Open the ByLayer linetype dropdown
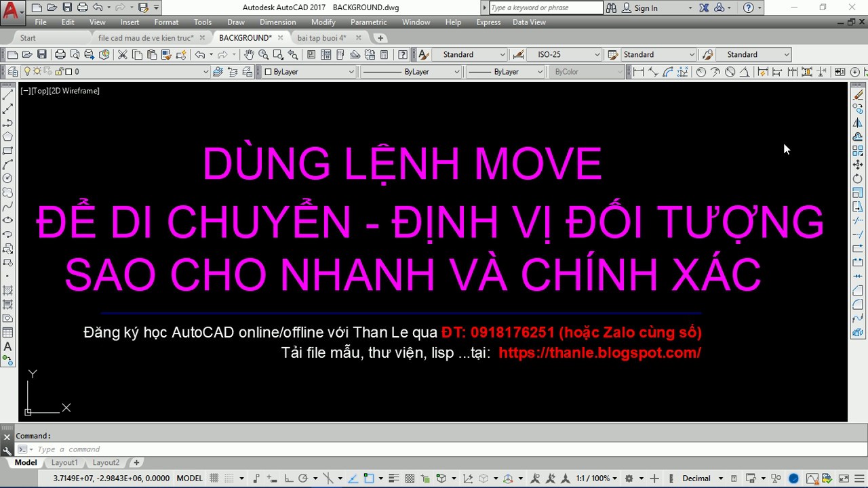The image size is (868, 488). coord(458,71)
